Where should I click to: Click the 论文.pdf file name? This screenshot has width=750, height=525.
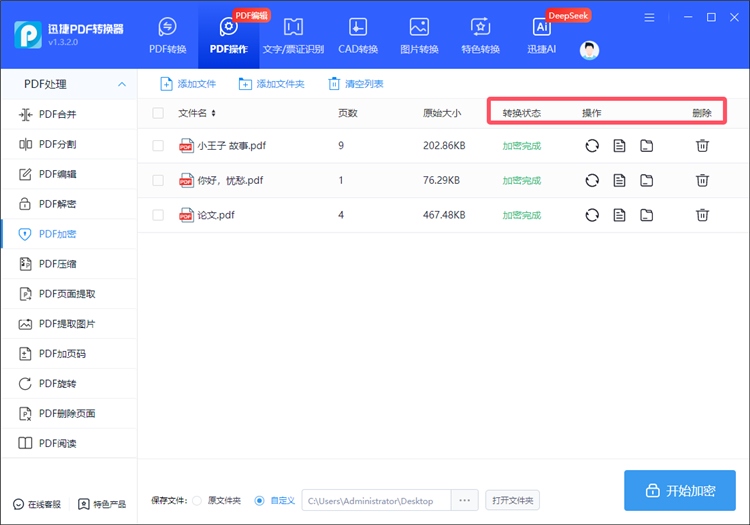[216, 215]
